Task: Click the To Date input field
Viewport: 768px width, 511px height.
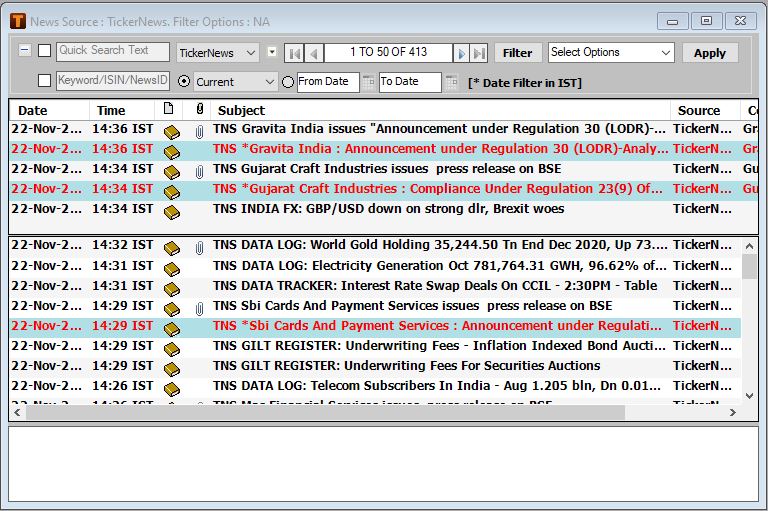Action: point(410,82)
